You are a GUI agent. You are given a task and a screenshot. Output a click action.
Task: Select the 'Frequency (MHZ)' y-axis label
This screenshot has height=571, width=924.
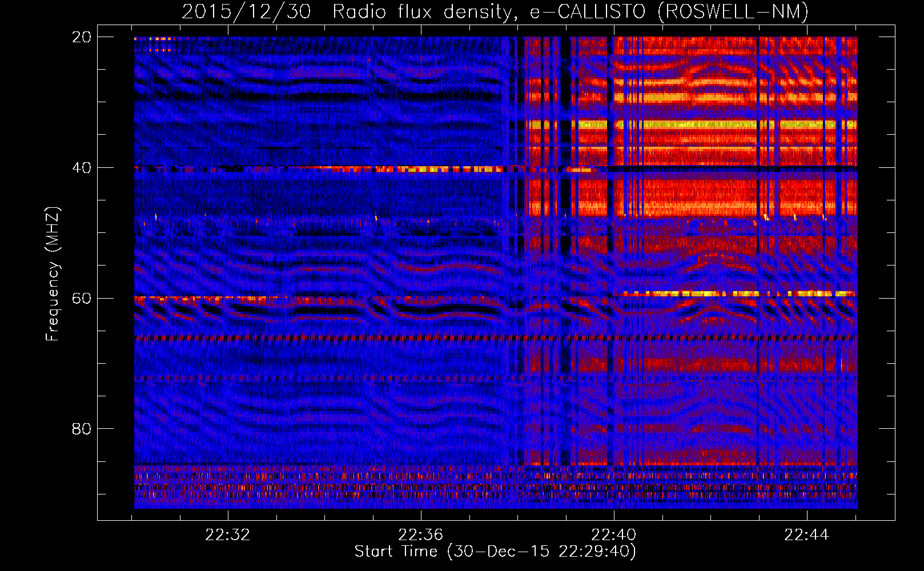[53, 274]
